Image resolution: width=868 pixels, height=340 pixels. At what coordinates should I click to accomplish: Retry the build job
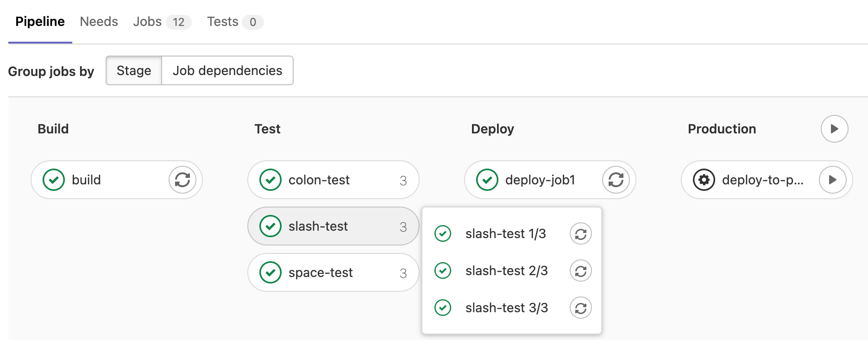click(182, 180)
